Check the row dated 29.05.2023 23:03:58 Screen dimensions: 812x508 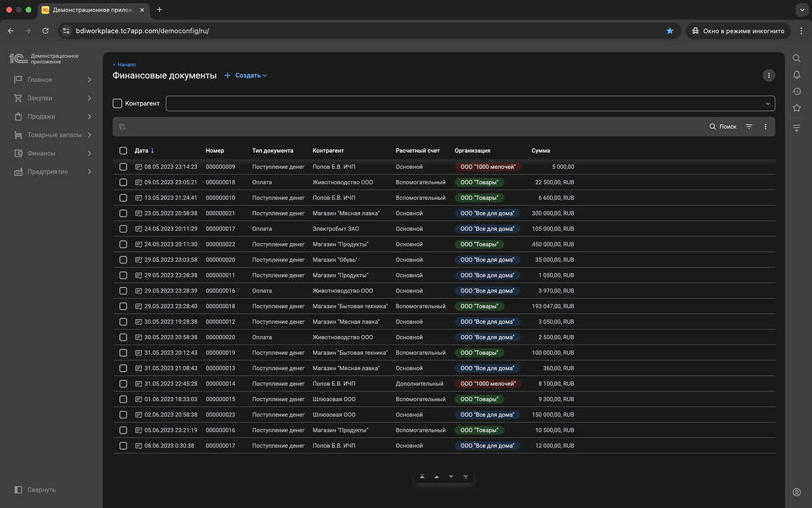(123, 259)
